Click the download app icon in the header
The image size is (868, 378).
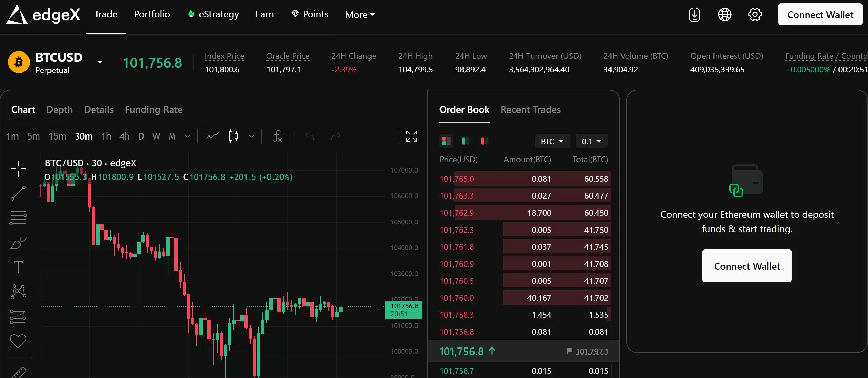tap(694, 14)
